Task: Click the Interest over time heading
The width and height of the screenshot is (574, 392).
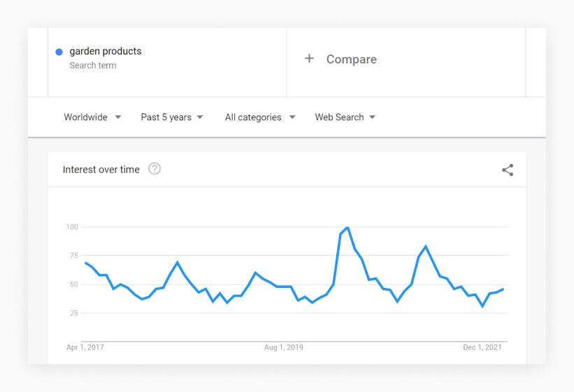Action: 101,170
